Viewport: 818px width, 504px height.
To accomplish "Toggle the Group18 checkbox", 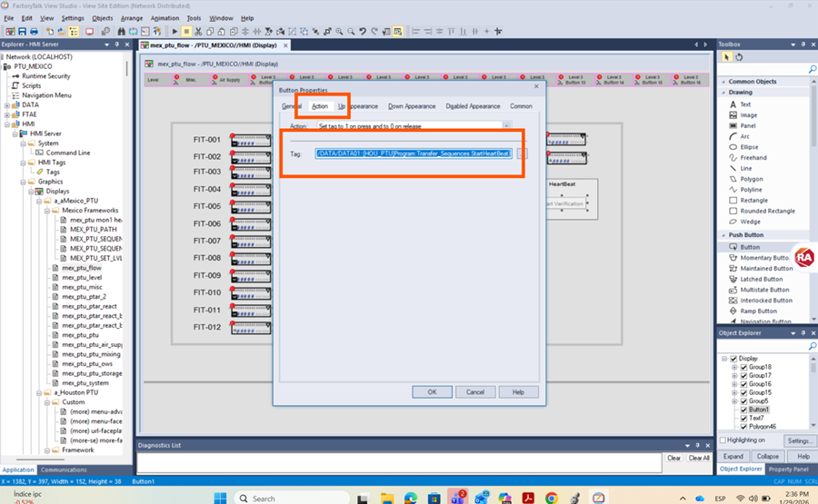I will pos(743,367).
